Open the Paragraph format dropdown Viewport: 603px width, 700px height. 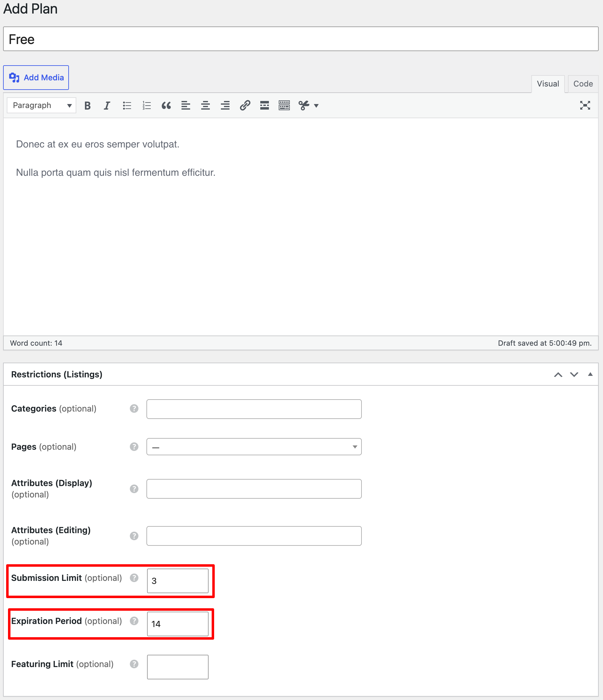tap(42, 105)
